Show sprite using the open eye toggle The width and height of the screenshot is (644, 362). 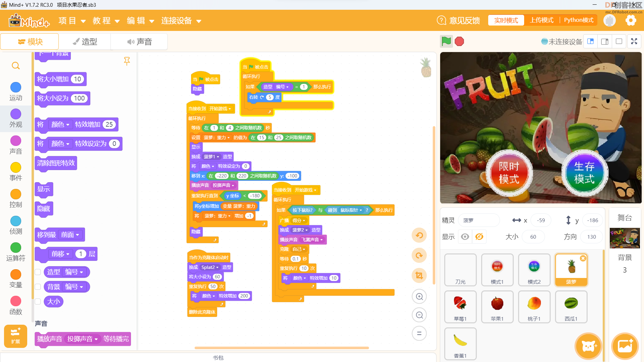click(465, 237)
